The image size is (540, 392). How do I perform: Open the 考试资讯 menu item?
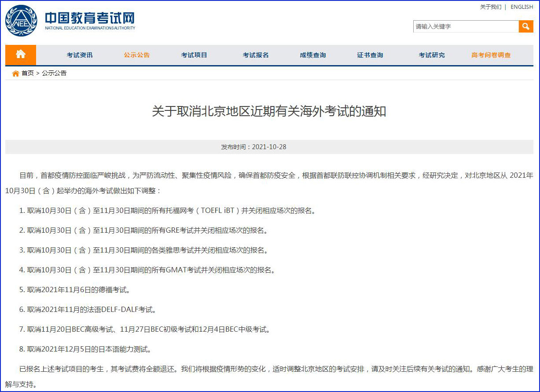point(80,55)
